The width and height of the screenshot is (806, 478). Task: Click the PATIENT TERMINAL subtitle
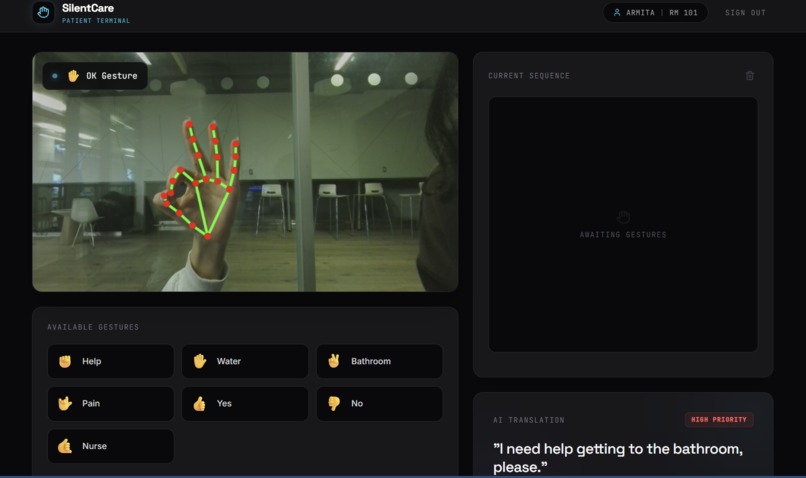pos(96,21)
